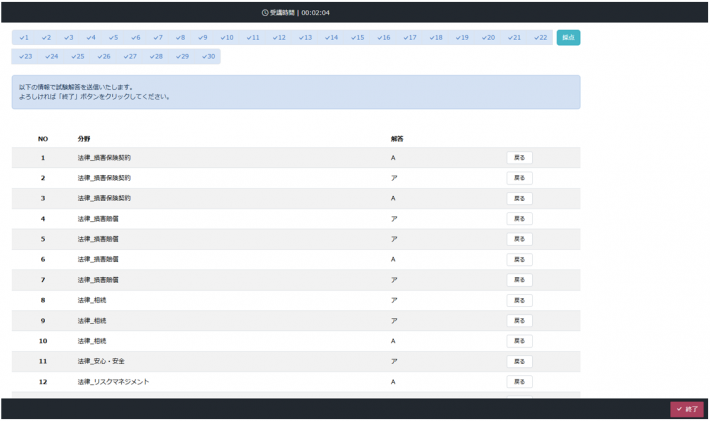Select question 15 in navigator

tap(358, 38)
